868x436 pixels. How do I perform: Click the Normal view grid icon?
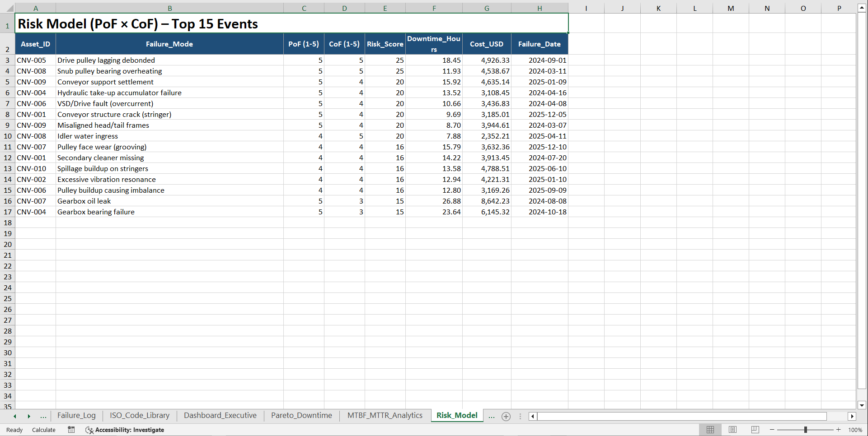(x=710, y=430)
